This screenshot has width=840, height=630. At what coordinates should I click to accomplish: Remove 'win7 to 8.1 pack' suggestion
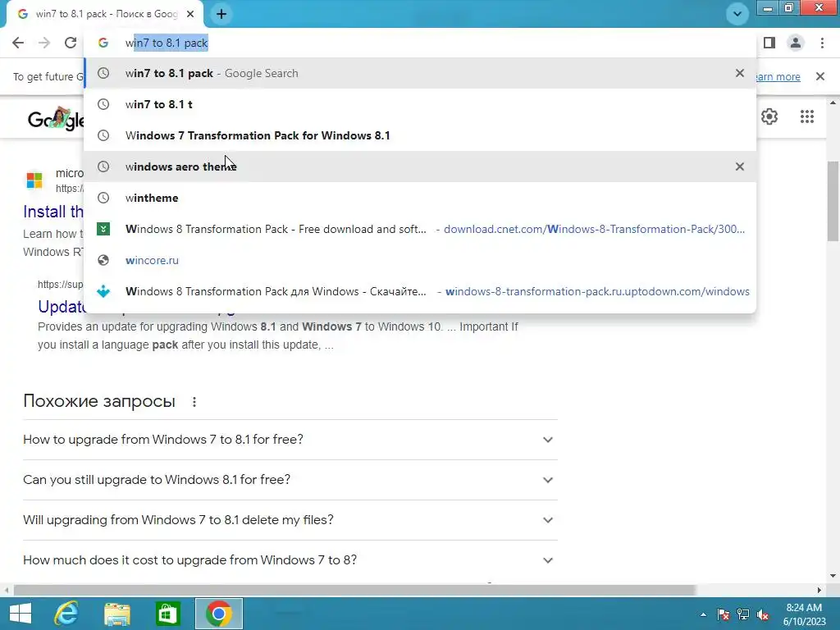[740, 73]
